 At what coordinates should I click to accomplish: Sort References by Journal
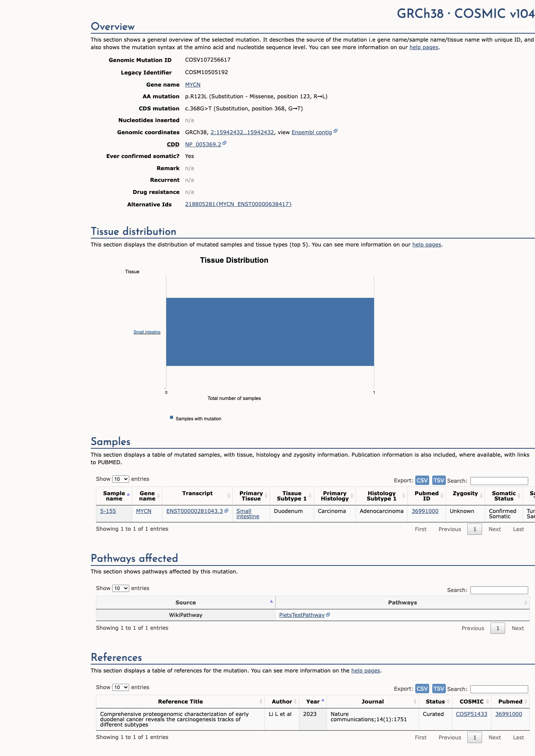(373, 702)
